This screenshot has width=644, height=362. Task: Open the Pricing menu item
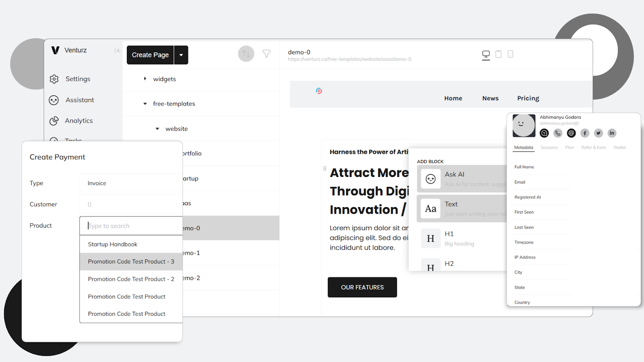click(528, 98)
